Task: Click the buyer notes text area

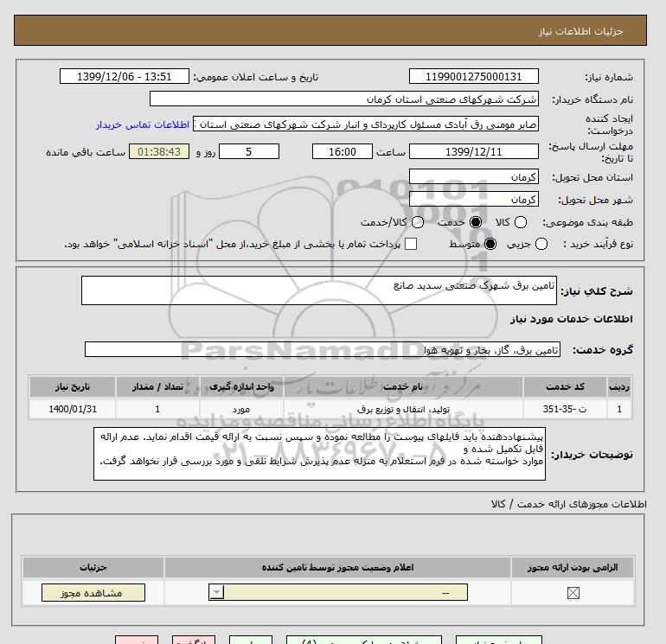Action: (319, 454)
